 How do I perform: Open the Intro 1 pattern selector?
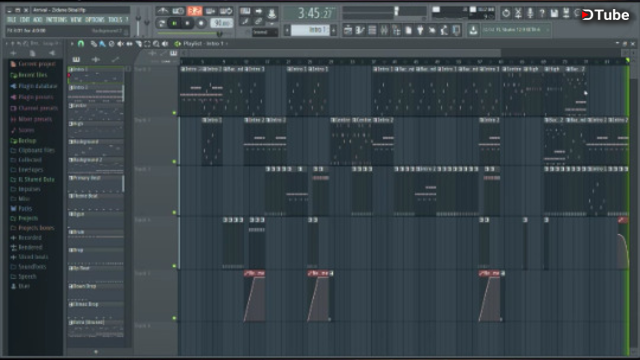pos(310,30)
